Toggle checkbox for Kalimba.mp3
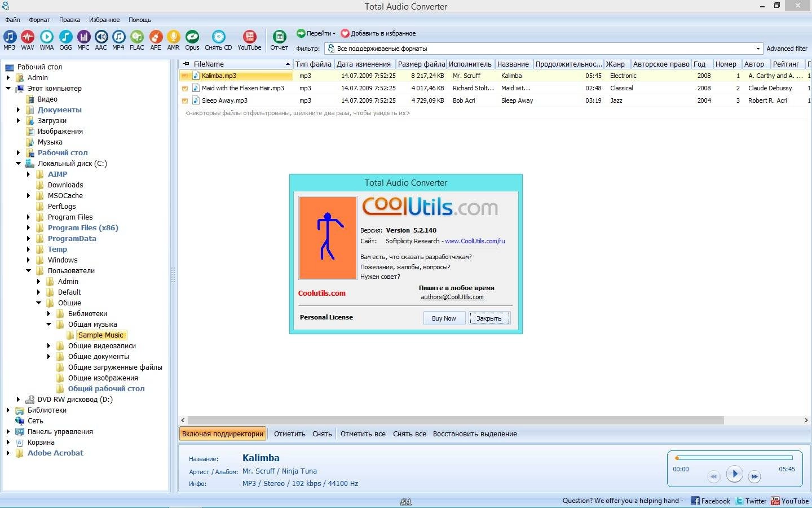This screenshot has width=812, height=508. pos(184,76)
